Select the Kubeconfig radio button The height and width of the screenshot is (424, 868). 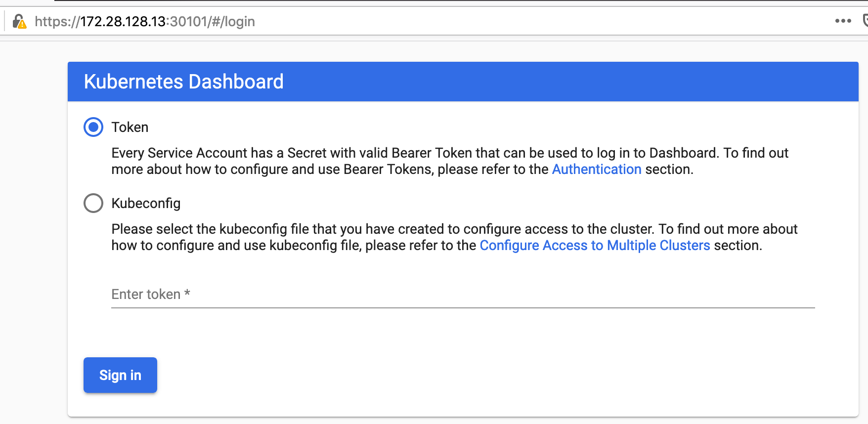(93, 203)
